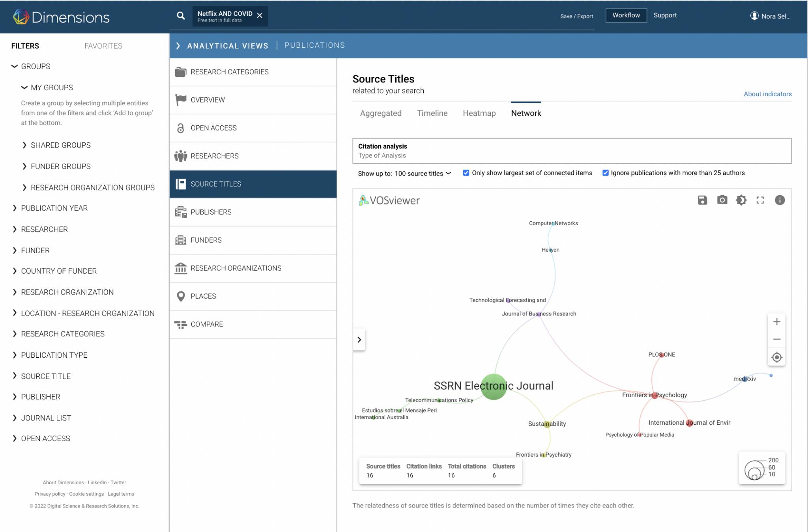
Task: Open the 100 source titles dropdown
Action: click(x=423, y=174)
